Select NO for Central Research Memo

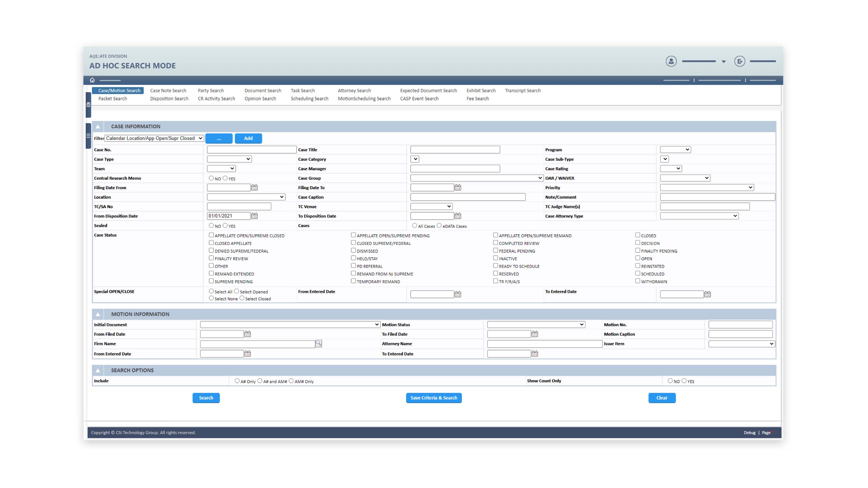pyautogui.click(x=211, y=178)
